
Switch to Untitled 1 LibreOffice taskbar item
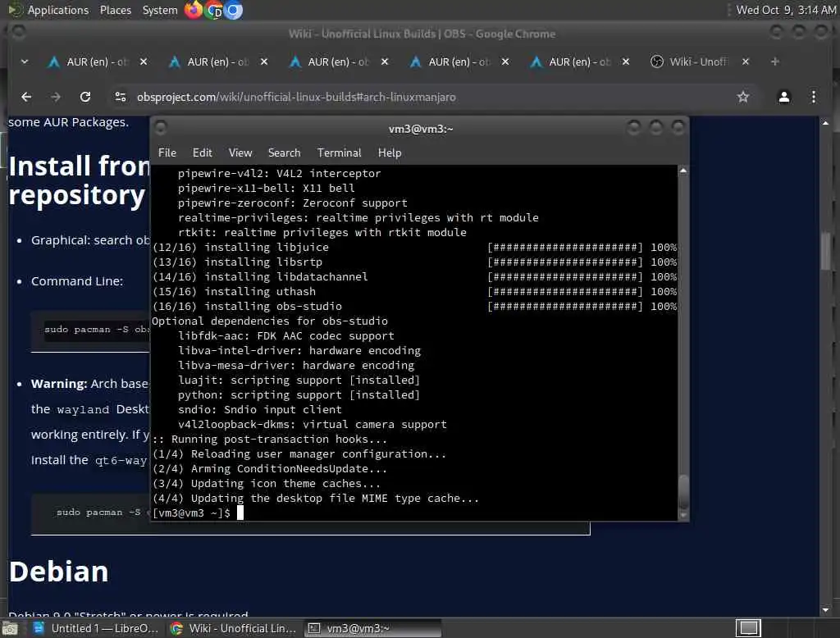(96, 628)
